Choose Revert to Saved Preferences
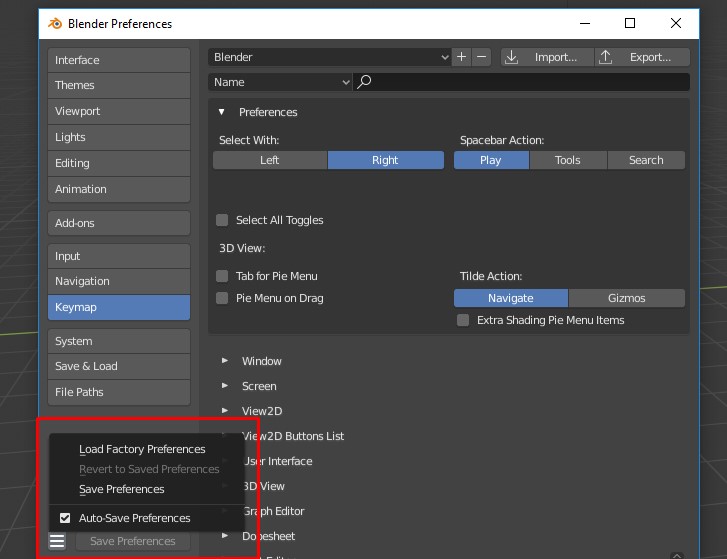Viewport: 727px width, 559px height. 147,469
